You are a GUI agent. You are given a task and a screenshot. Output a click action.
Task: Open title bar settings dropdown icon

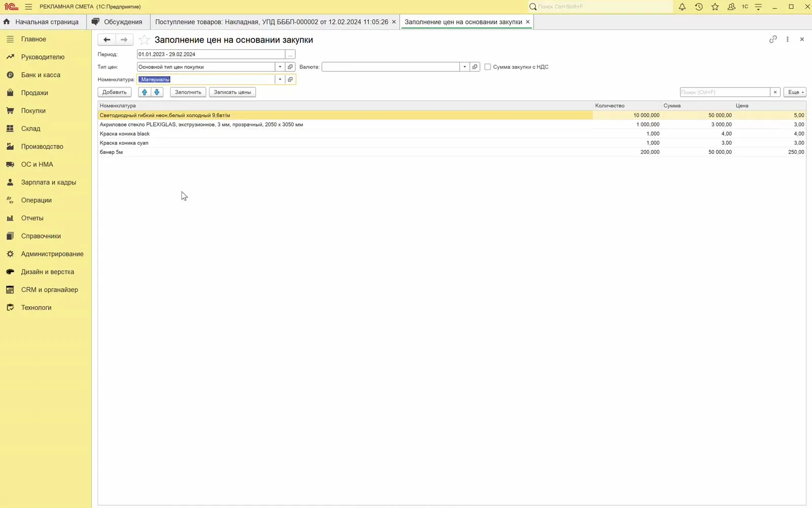point(758,7)
